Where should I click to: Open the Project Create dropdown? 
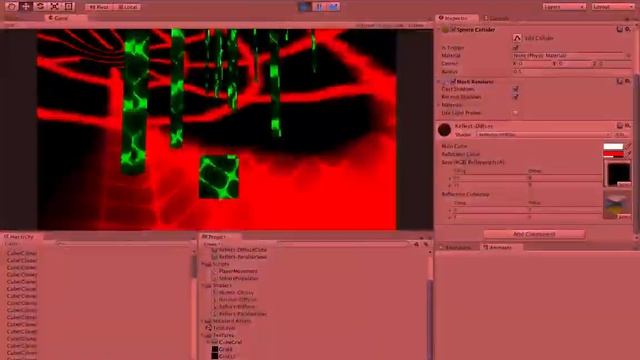coord(212,244)
